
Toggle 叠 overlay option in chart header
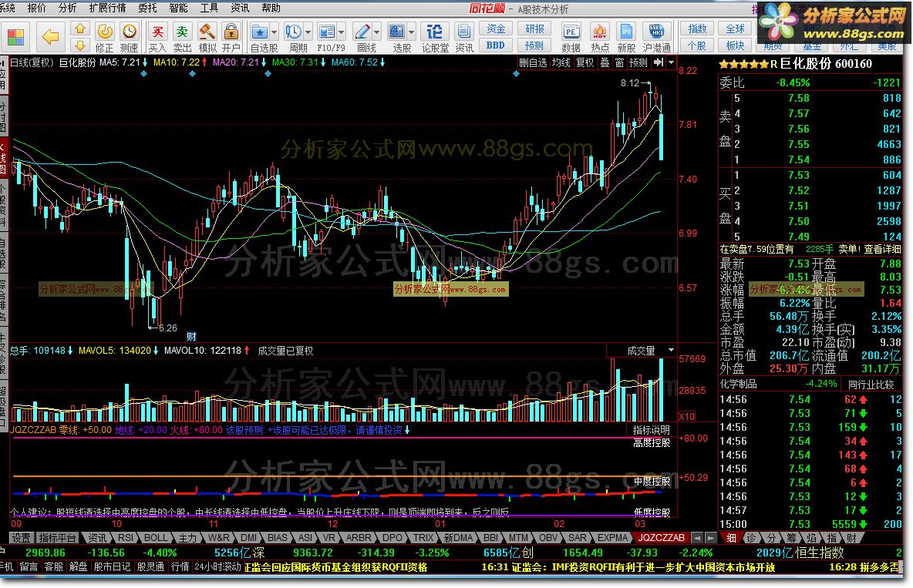(605, 62)
